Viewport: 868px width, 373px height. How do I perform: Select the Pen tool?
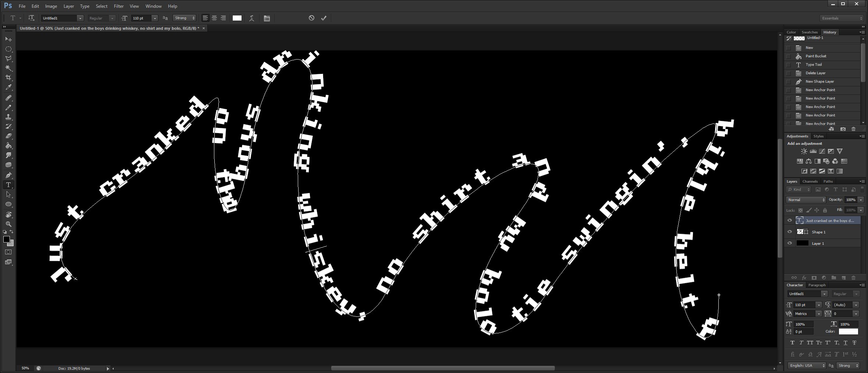[8, 175]
